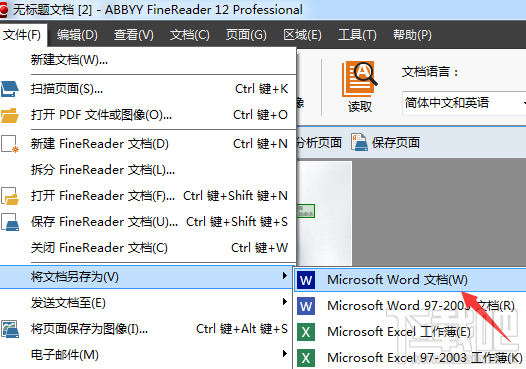Open the 简体中文和英语 document language dropdown

tap(464, 103)
